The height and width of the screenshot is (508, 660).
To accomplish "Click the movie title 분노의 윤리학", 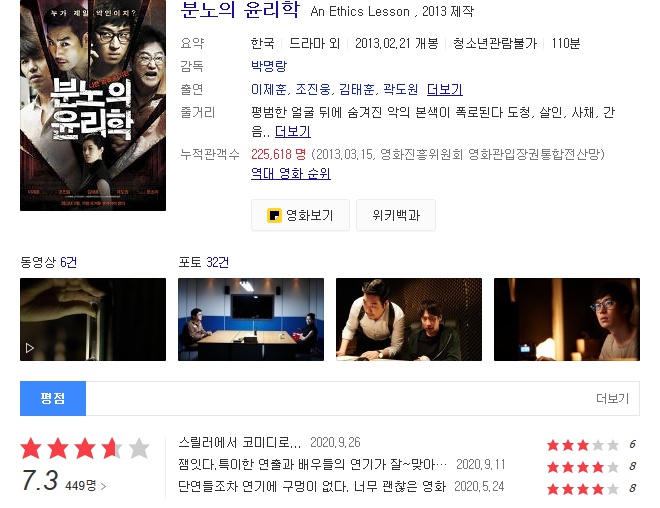I will click(240, 10).
